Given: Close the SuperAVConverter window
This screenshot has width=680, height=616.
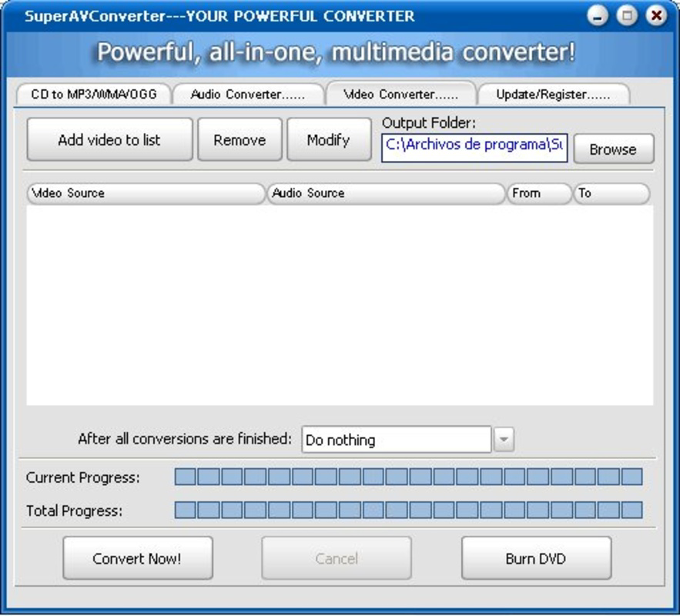Looking at the screenshot, I should point(656,16).
